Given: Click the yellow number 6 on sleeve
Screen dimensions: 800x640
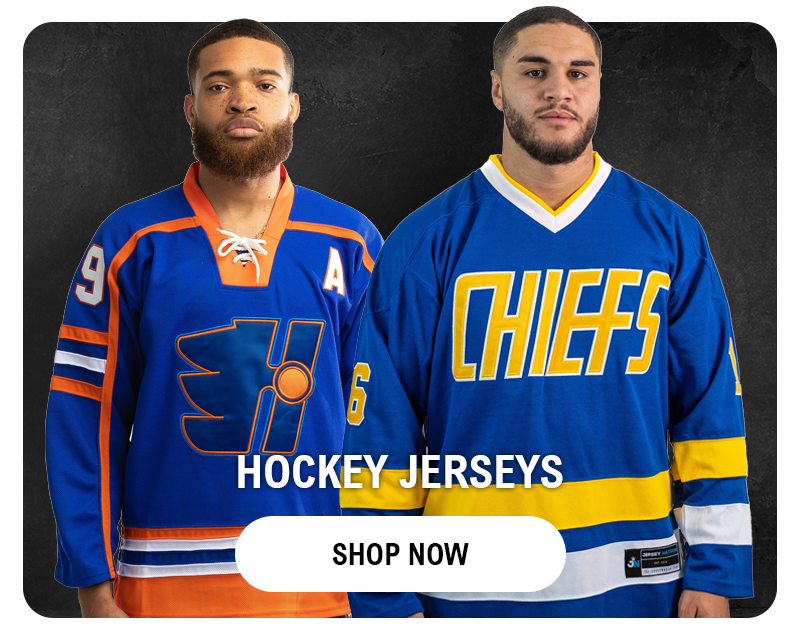Looking at the screenshot, I should point(358,394).
